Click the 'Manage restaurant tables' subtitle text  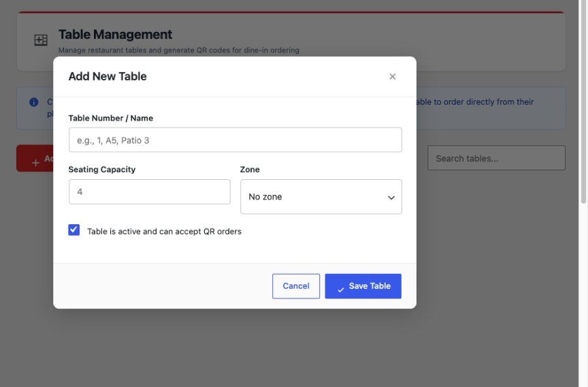tap(179, 50)
